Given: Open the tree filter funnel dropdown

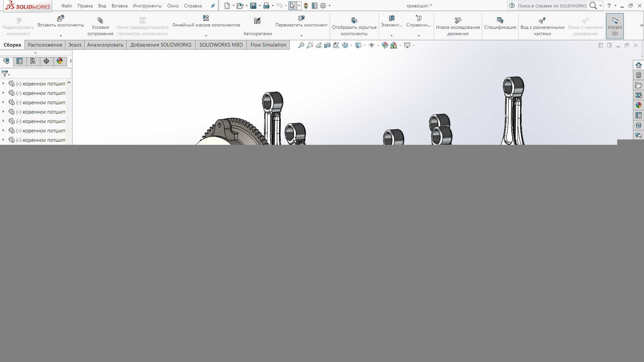Looking at the screenshot, I should pos(6,74).
